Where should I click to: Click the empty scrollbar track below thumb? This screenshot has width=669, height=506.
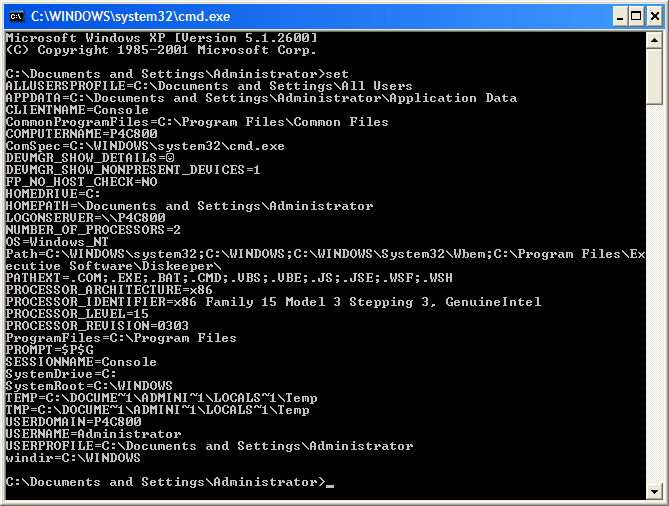point(654,294)
